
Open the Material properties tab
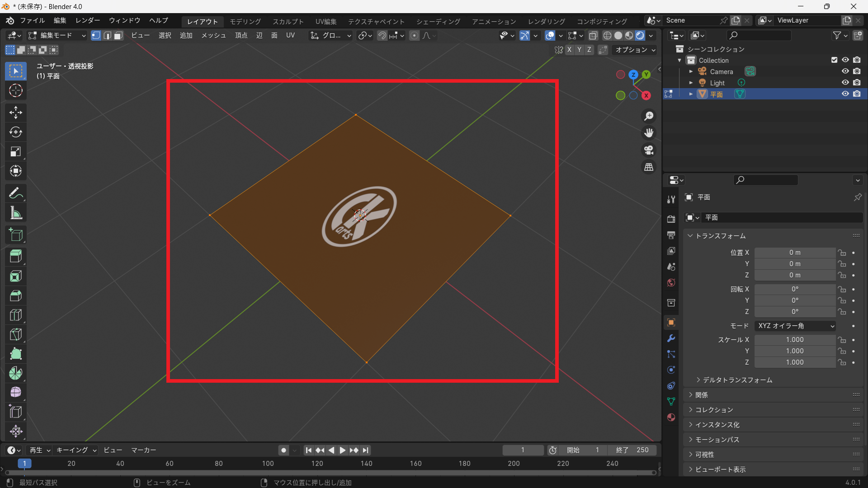click(x=671, y=417)
